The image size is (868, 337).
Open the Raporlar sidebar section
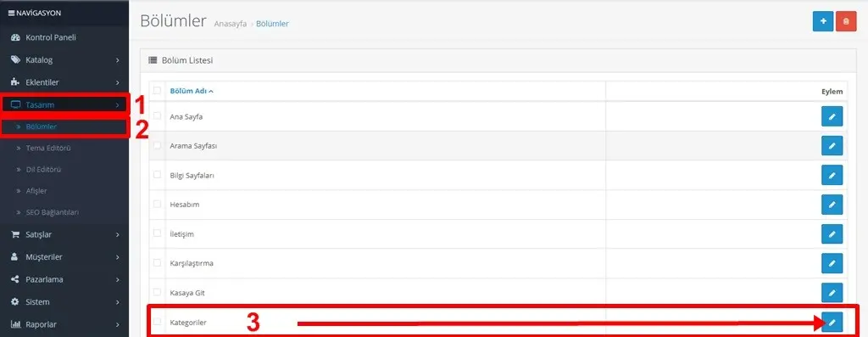point(64,324)
